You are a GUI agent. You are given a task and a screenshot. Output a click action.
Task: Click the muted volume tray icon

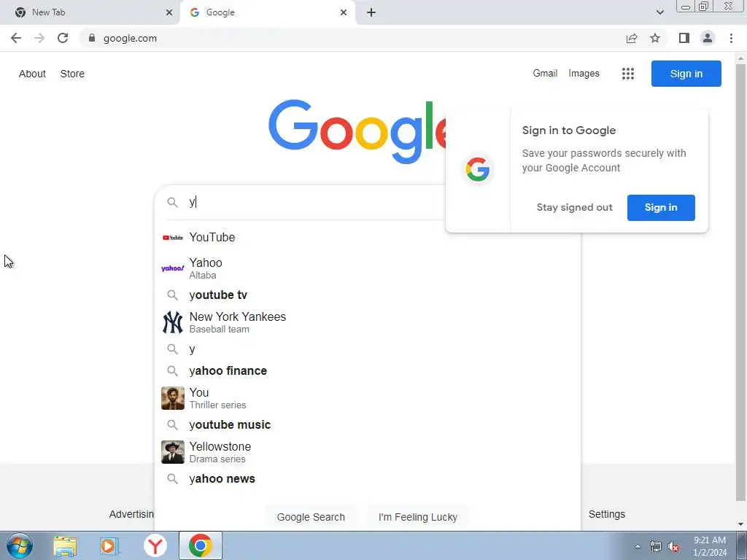(x=673, y=547)
